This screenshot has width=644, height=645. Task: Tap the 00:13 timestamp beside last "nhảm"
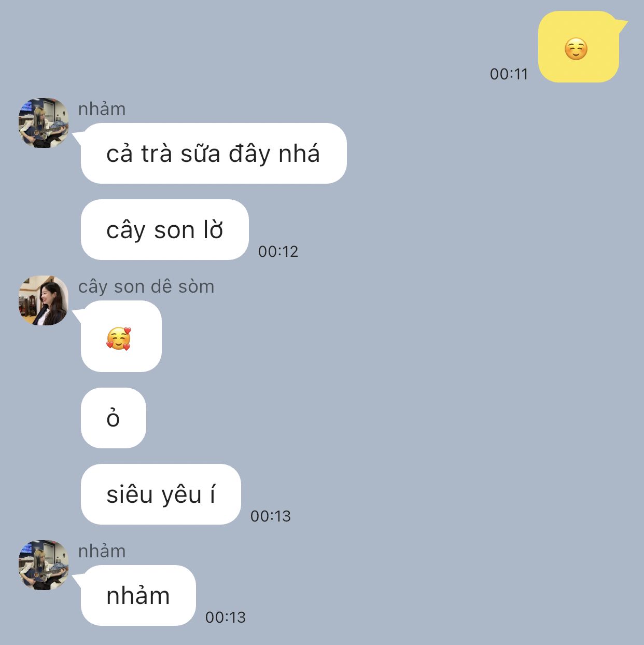click(225, 617)
